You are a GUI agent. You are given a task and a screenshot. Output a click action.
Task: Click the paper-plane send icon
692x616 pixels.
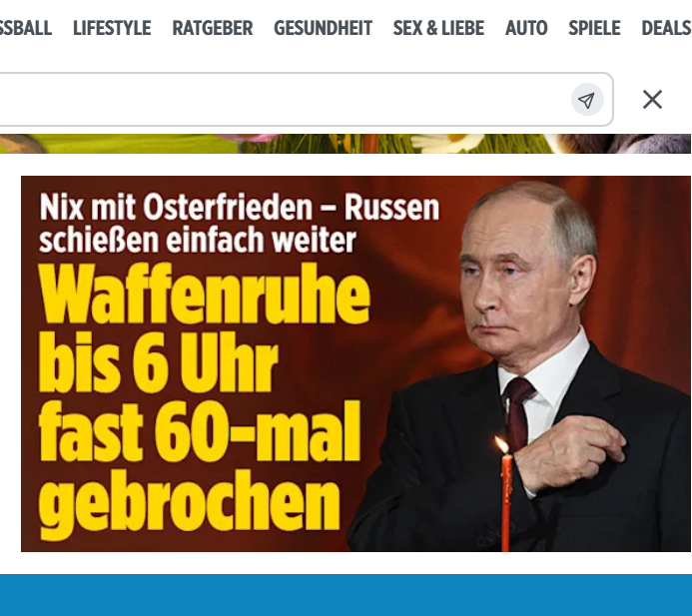pyautogui.click(x=586, y=100)
